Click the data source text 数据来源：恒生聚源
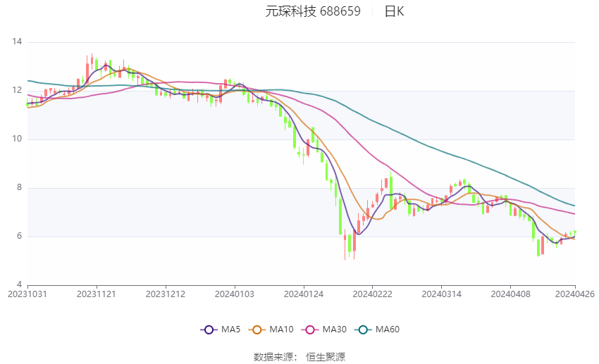The height and width of the screenshot is (364, 599). click(299, 357)
